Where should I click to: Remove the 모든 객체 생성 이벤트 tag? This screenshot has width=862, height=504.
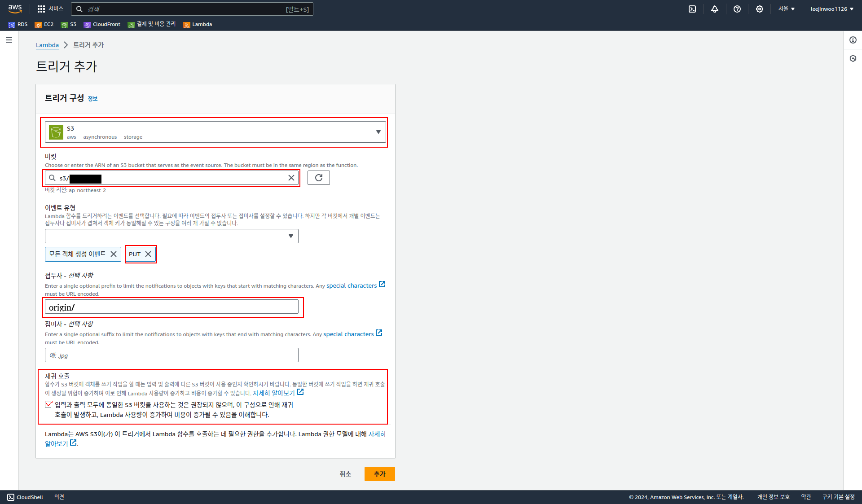tap(114, 254)
